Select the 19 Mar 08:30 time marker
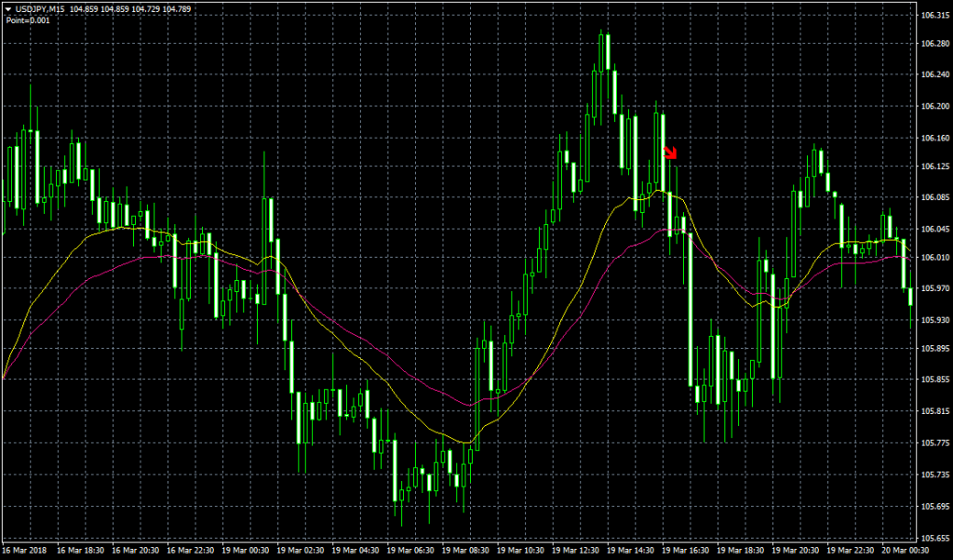Viewport: 953px width, 560px height. point(464,551)
